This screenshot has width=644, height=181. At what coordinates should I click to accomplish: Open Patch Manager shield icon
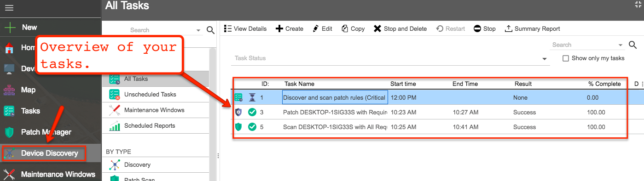9,132
